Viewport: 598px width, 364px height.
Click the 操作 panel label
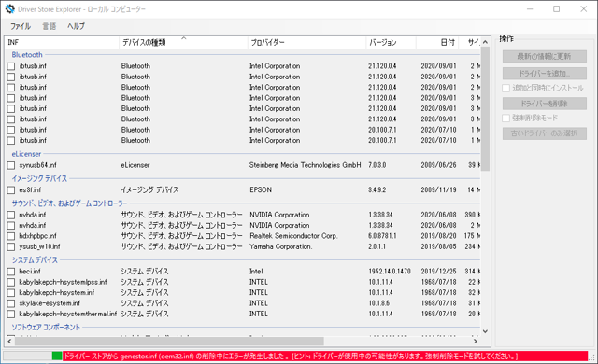(x=506, y=39)
